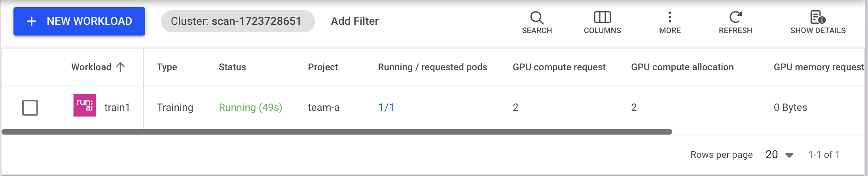Open the More options menu
The width and height of the screenshot is (868, 176).
point(670,22)
